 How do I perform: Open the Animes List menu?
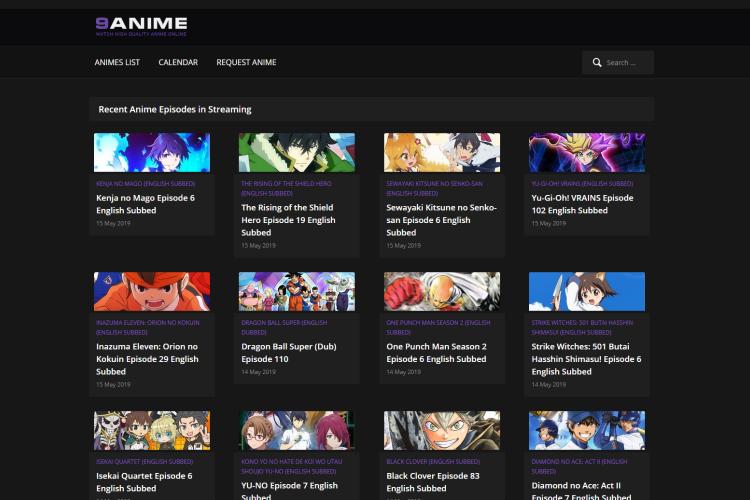117,62
